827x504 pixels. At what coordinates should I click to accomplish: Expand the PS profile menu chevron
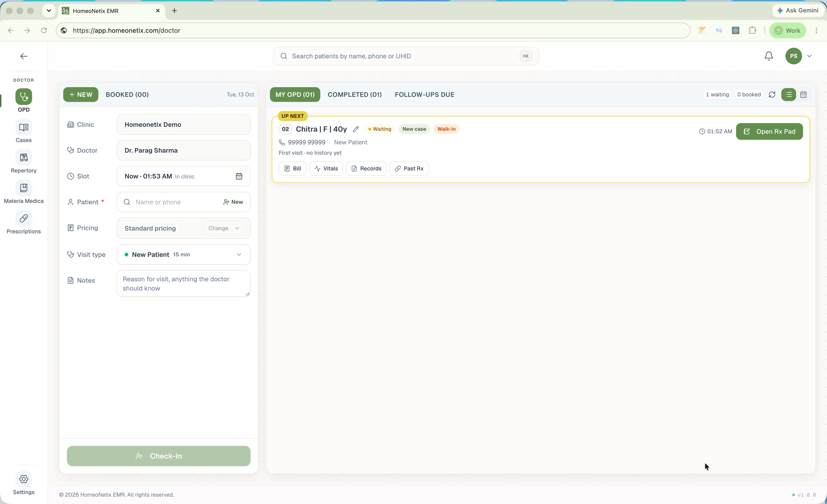point(809,56)
